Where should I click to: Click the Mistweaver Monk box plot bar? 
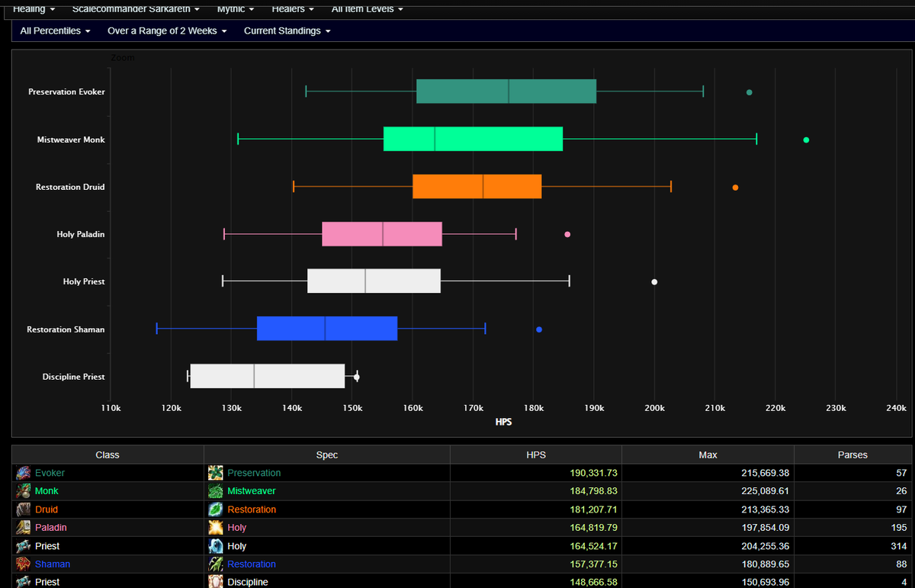[x=473, y=140]
